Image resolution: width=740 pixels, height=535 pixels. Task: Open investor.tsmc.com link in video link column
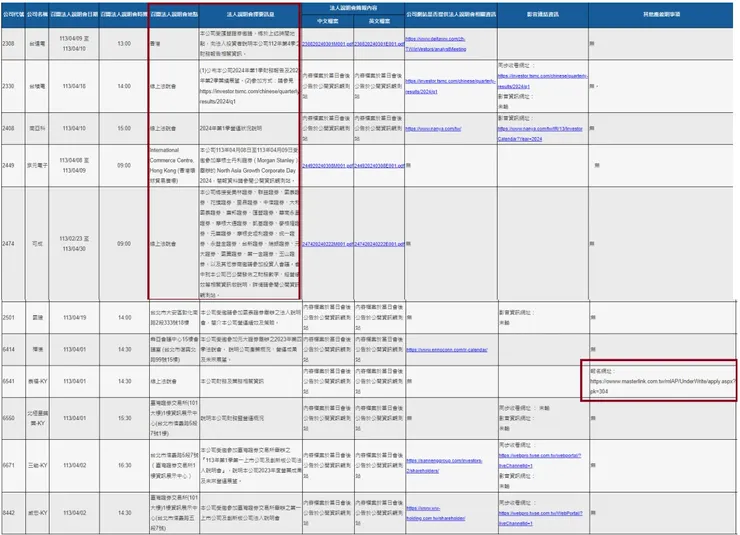[x=543, y=81]
